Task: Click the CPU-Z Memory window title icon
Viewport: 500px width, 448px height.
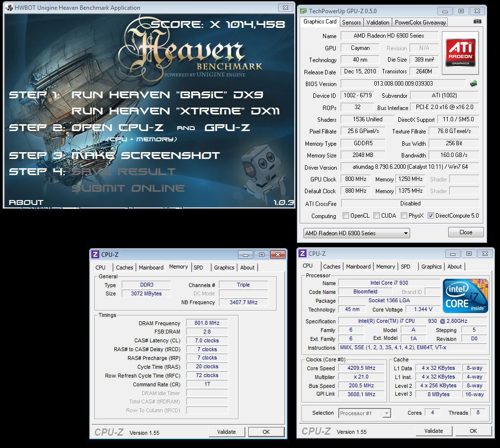Action: click(95, 254)
